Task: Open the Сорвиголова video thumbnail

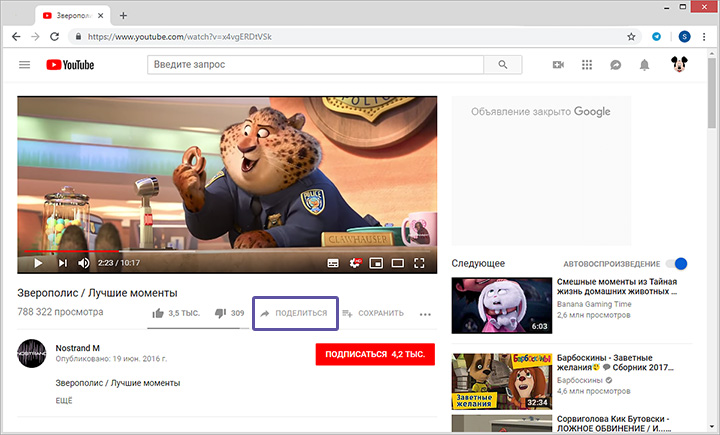Action: pyautogui.click(x=501, y=424)
